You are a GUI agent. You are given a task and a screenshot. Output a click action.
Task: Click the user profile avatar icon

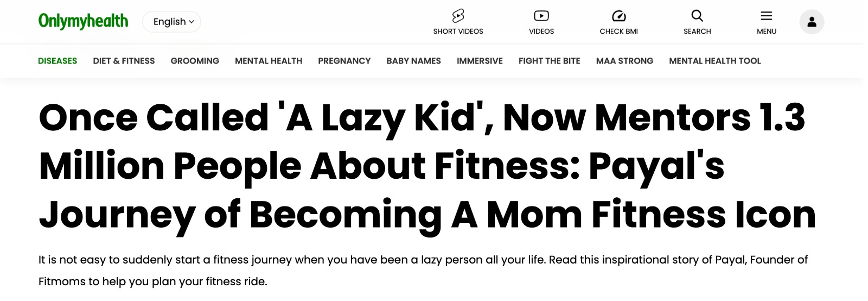(x=812, y=22)
